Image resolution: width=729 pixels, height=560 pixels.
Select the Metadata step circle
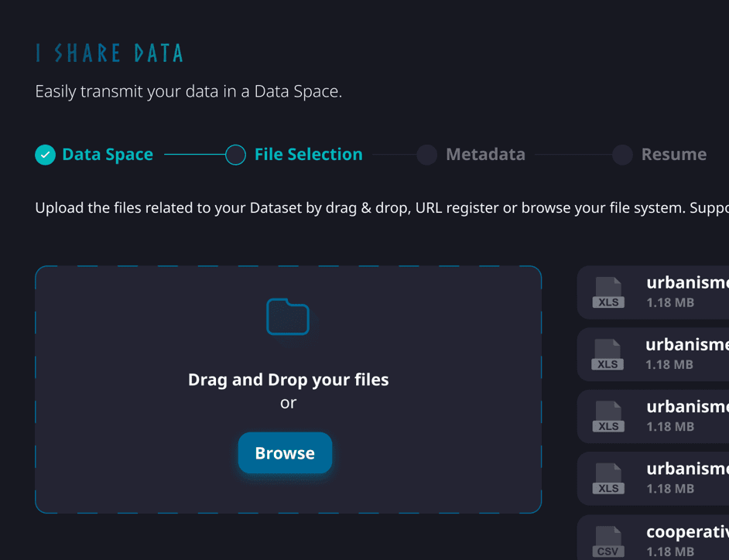427,155
